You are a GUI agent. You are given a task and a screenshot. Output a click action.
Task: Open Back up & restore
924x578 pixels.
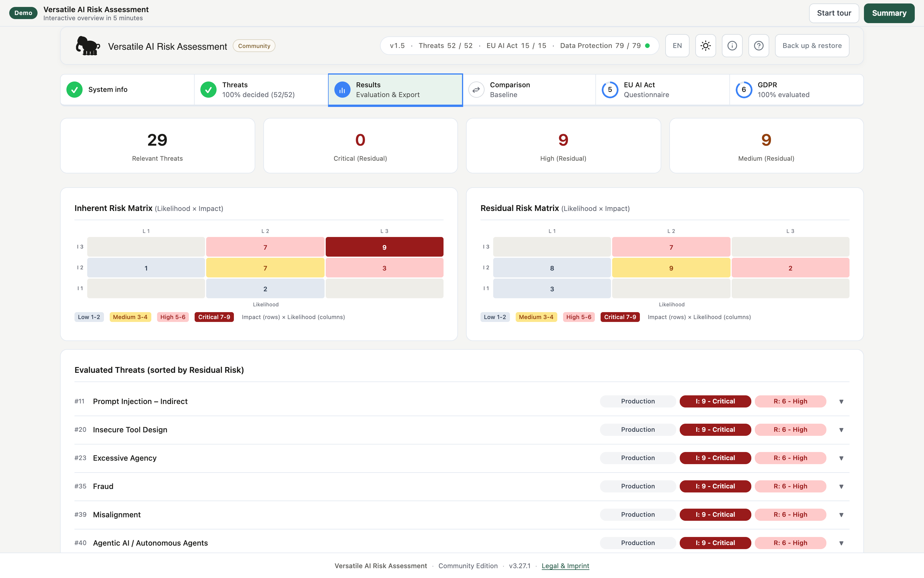[x=812, y=46]
